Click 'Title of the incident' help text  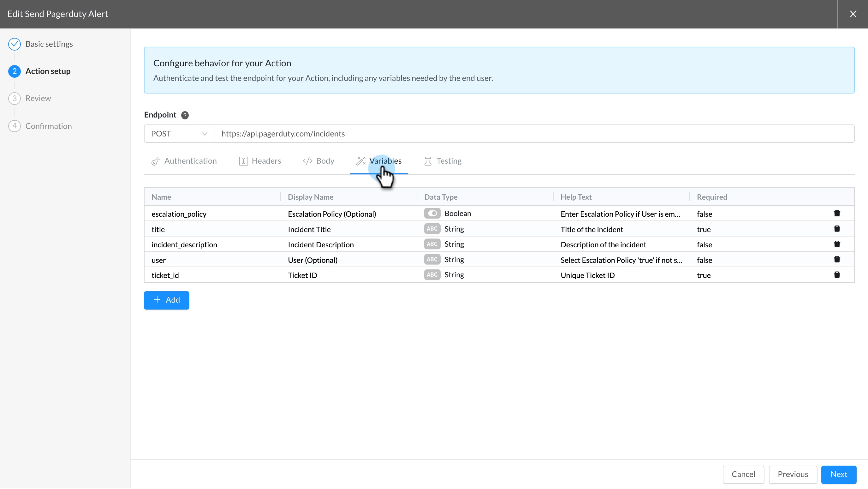pos(592,230)
